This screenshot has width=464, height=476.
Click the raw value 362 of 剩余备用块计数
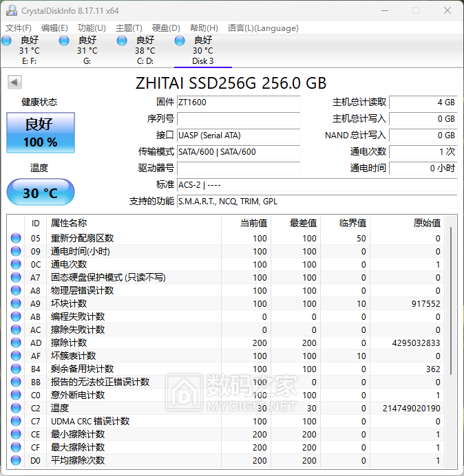(433, 369)
